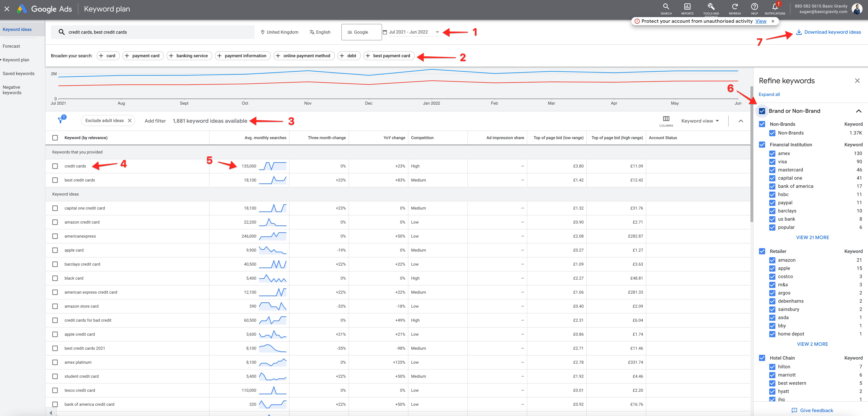Uncheck the amex financial institution checkbox
868x416 pixels.
tap(772, 153)
